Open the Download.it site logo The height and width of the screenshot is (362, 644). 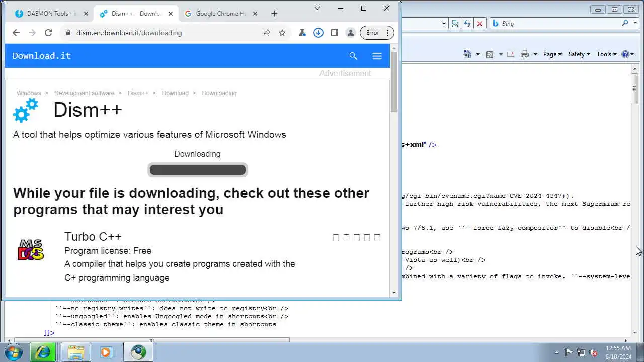tap(42, 56)
